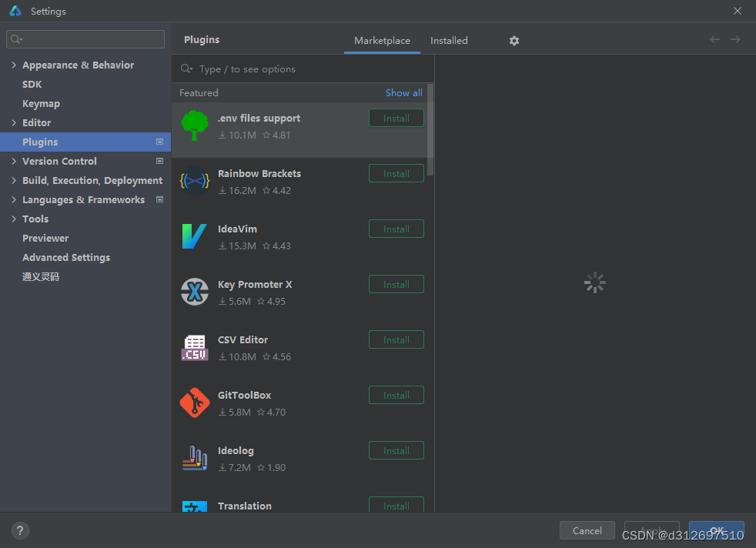Click the GitToolBox plugin icon
756x548 pixels.
click(194, 403)
